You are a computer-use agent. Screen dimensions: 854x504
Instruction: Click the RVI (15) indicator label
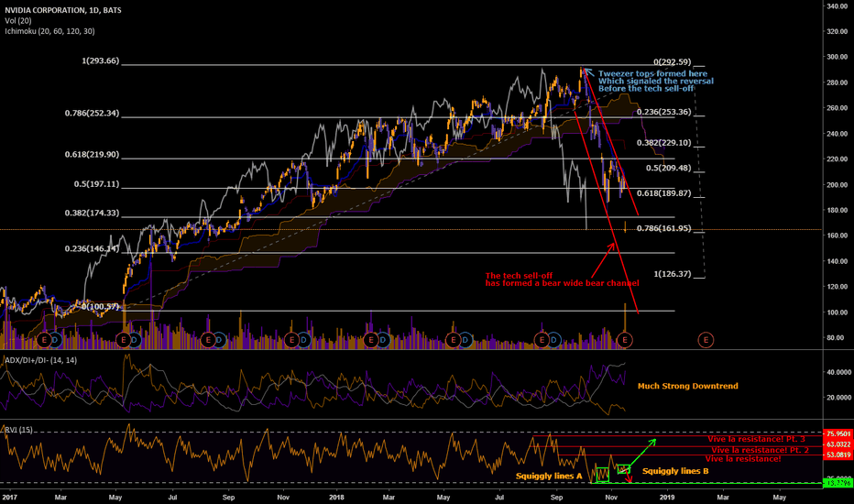pos(18,430)
